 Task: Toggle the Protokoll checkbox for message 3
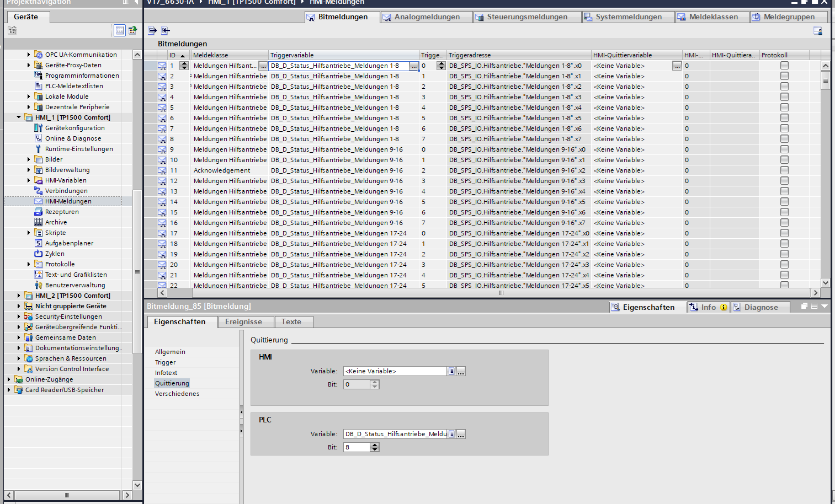(784, 87)
